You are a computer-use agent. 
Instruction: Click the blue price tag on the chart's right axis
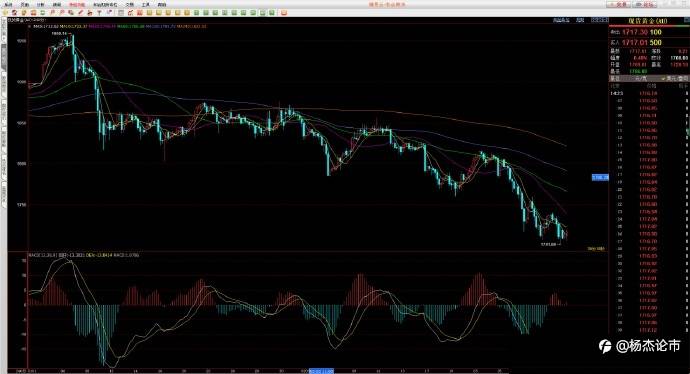tap(600, 177)
